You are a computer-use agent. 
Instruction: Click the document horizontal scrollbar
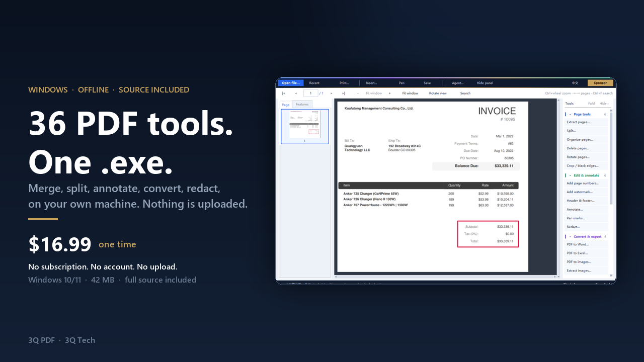tap(445, 277)
